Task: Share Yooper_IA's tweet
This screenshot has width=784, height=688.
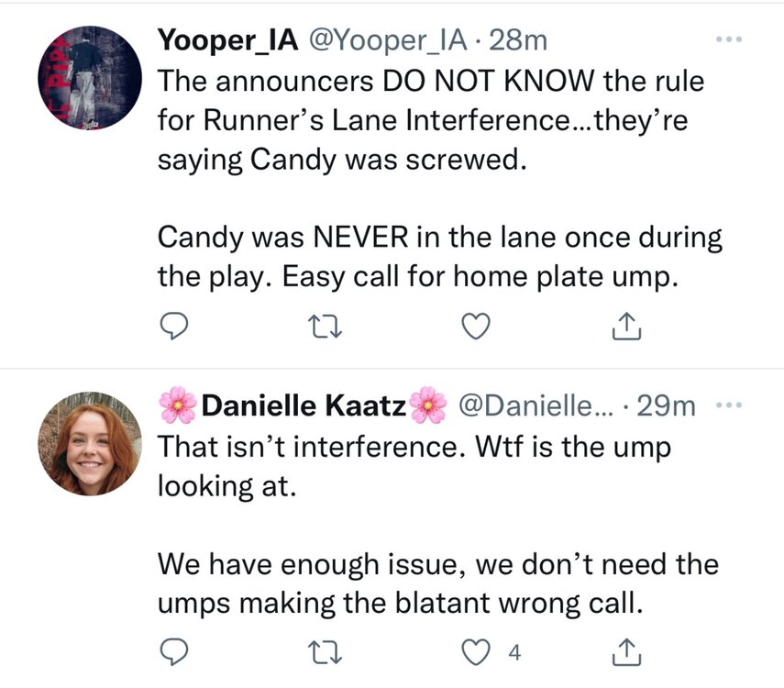Action: point(624,326)
